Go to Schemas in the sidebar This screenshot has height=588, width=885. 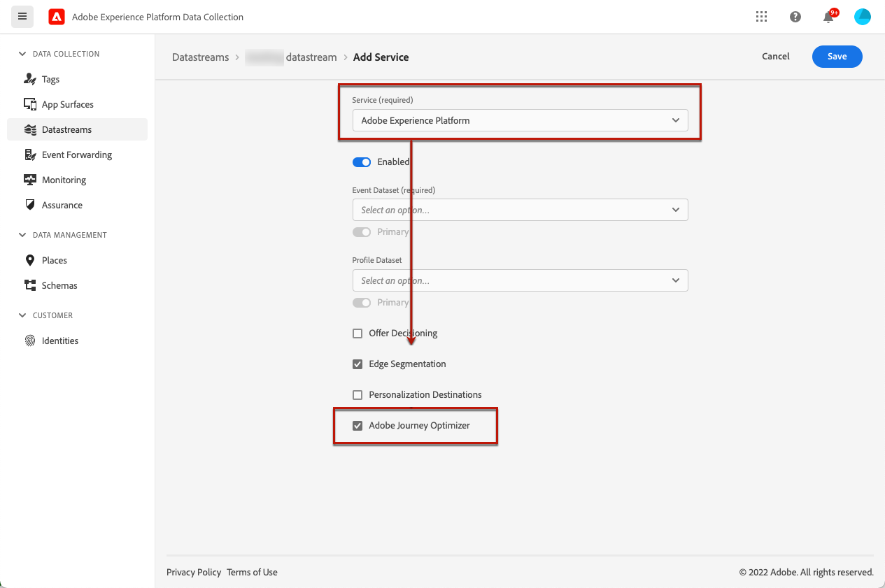(59, 285)
